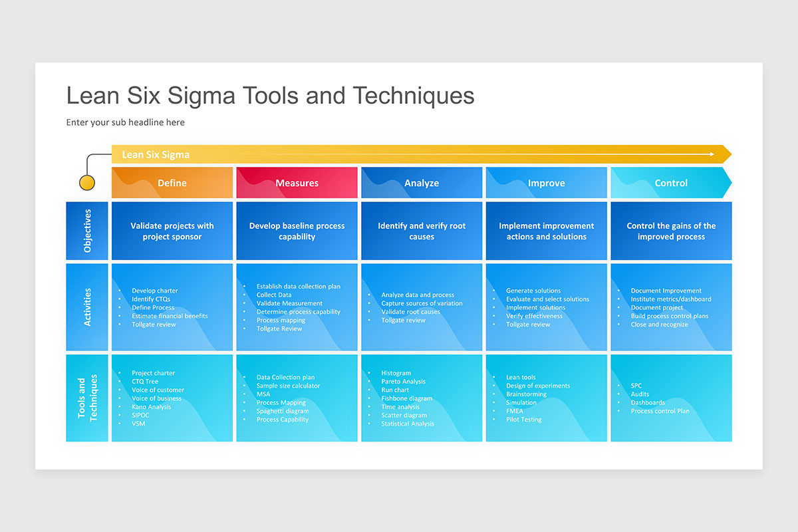Screen dimensions: 798x532
Task: Click the Validate projects with project sponsor box
Action: pos(172,230)
